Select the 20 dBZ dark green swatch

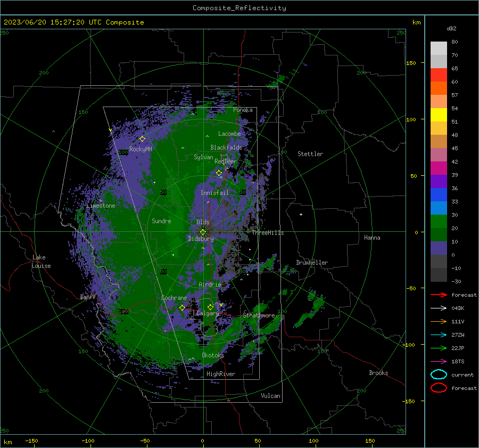(x=439, y=234)
